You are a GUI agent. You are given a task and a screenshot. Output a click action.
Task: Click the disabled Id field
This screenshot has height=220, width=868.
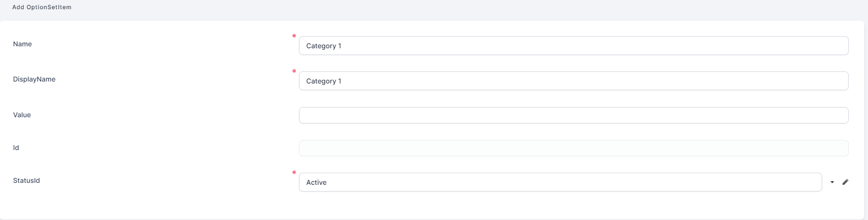573,148
